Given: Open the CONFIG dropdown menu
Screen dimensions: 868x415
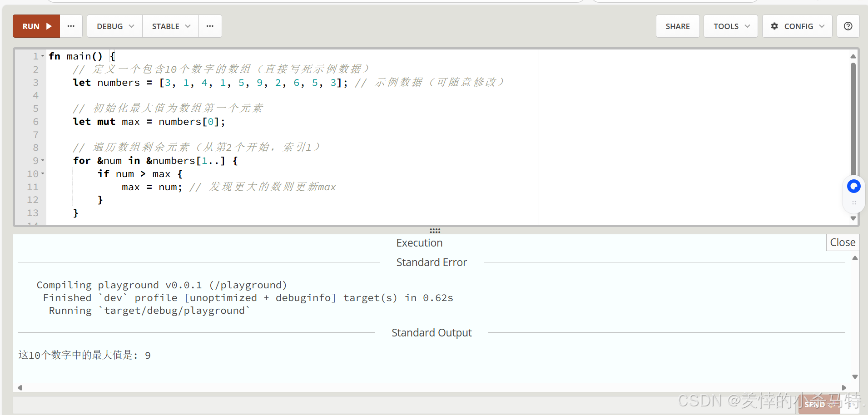Looking at the screenshot, I should (797, 26).
